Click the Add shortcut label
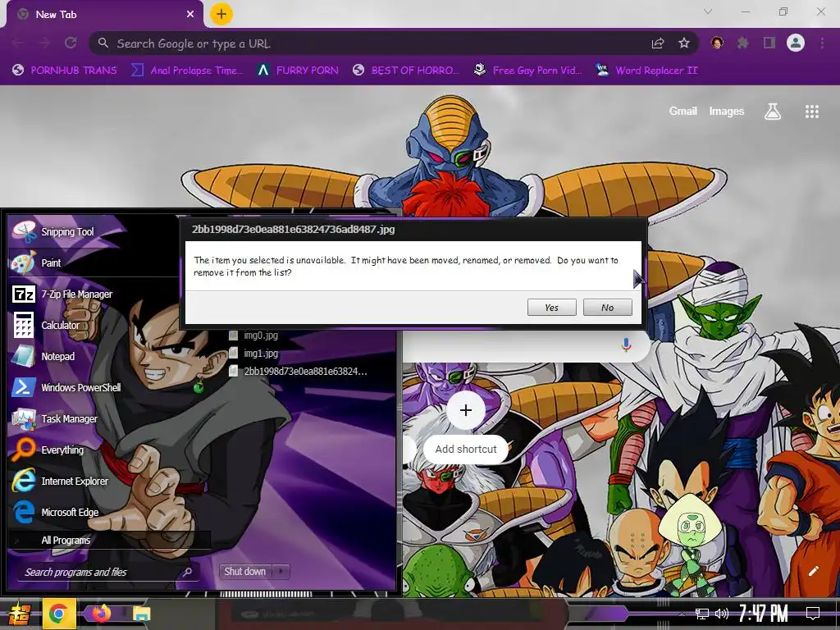This screenshot has height=630, width=840. pos(466,449)
